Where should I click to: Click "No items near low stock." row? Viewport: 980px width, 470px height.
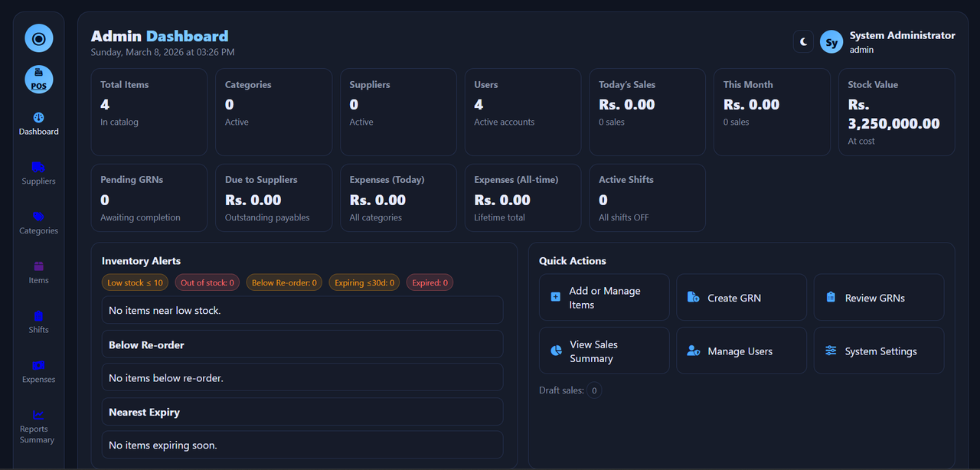tap(302, 310)
